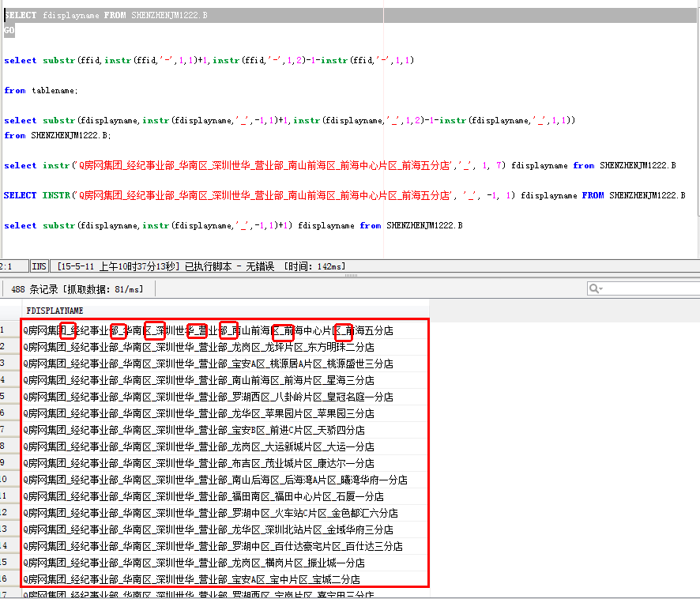Click the lowercase 'select instr(' query with 1, 7 arguments
700x599 pixels.
pos(340,166)
